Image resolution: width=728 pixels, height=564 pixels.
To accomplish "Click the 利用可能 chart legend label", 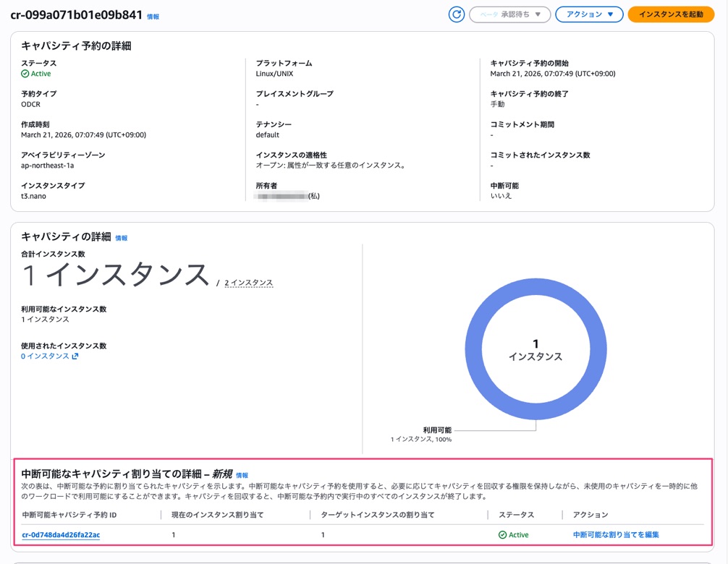I will (437, 430).
